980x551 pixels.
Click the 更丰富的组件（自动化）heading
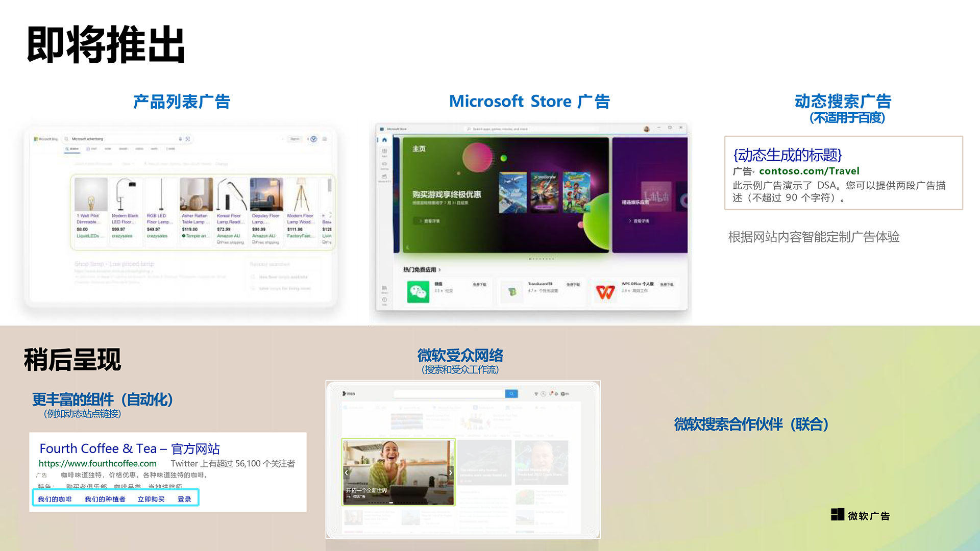click(103, 399)
